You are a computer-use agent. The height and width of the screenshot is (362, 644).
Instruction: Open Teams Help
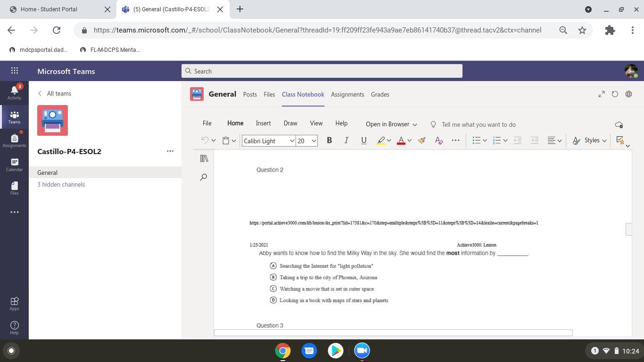(14, 328)
